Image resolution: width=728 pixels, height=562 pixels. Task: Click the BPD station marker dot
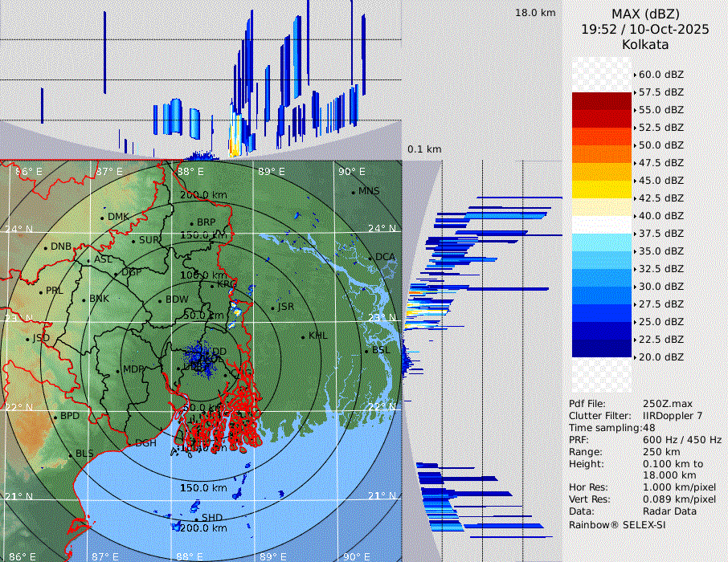click(55, 417)
